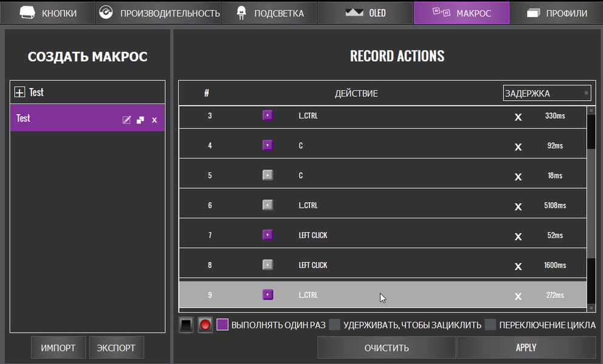Check УДЕРЖИВАТЬ, ЧТОБЫ ЗАЦИКЛИТЬ option
603x364 pixels.
tap(335, 325)
